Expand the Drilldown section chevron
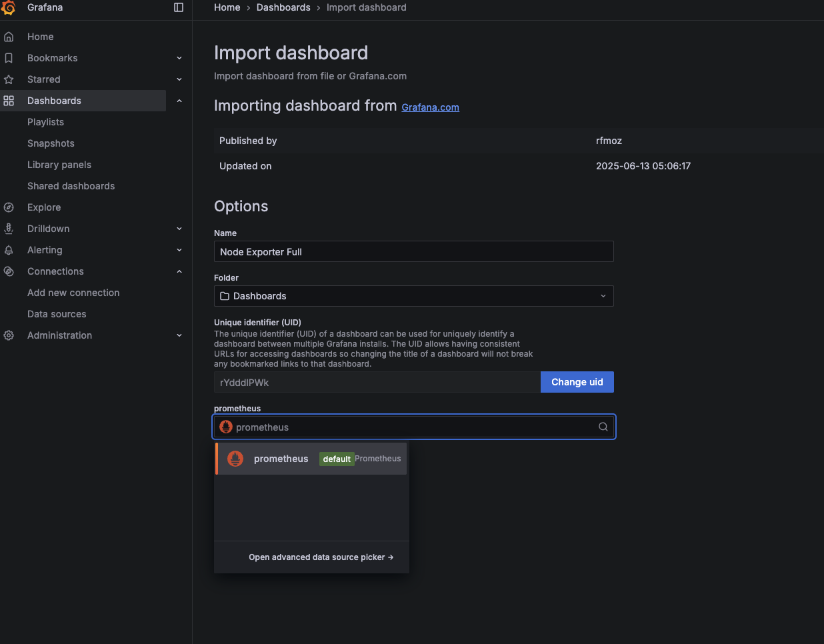 click(x=179, y=229)
